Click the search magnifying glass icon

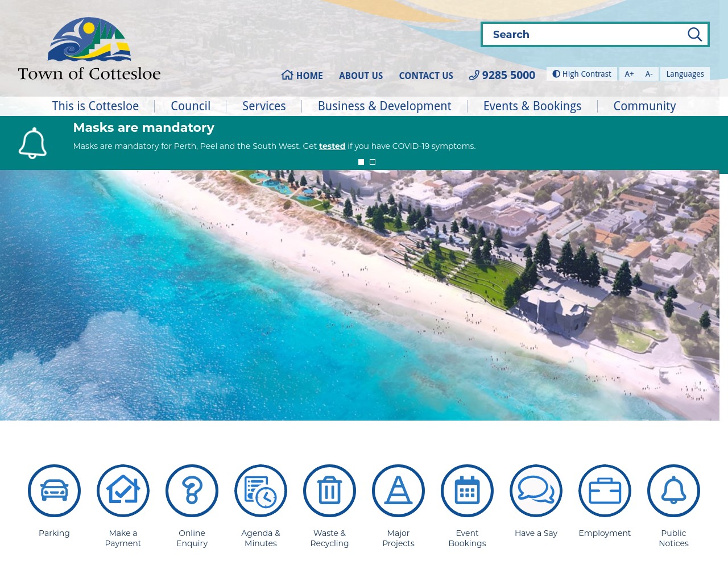[x=694, y=34]
